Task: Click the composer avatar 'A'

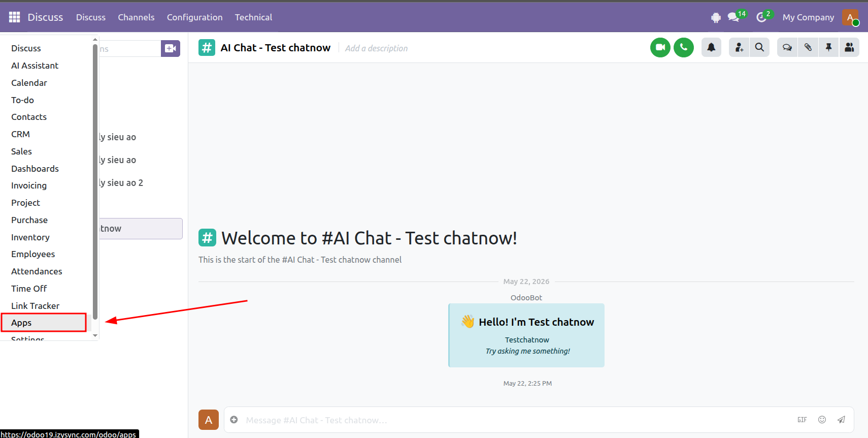Action: pyautogui.click(x=209, y=420)
